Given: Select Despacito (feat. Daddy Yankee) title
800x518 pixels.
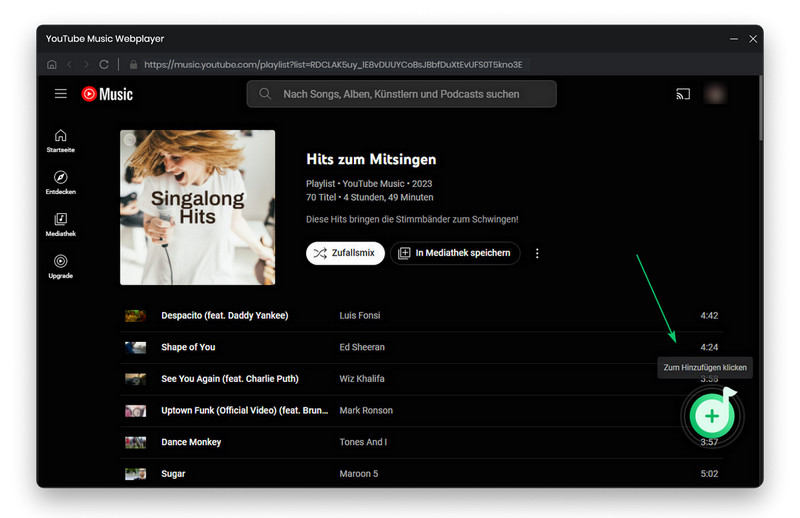Looking at the screenshot, I should (x=224, y=315).
